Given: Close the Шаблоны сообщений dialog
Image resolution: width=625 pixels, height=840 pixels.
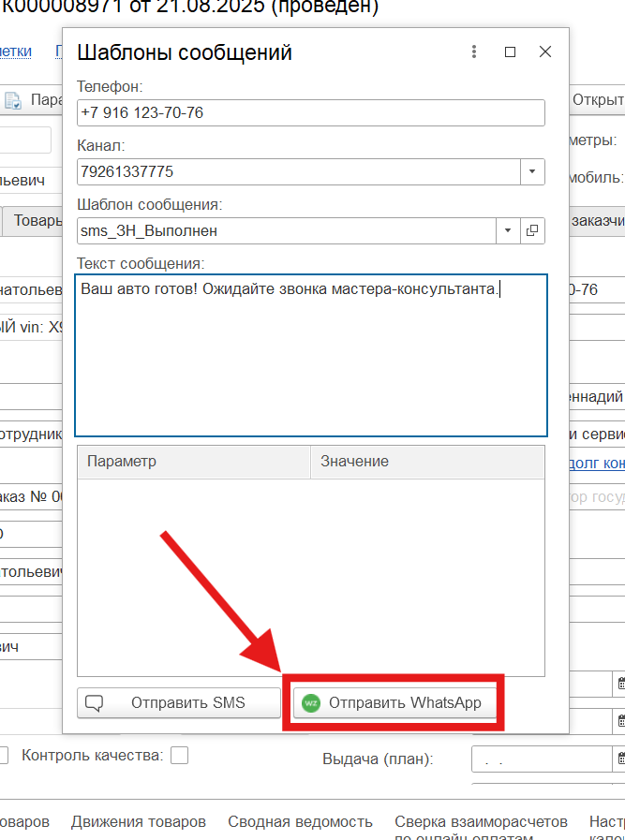Looking at the screenshot, I should pyautogui.click(x=545, y=52).
